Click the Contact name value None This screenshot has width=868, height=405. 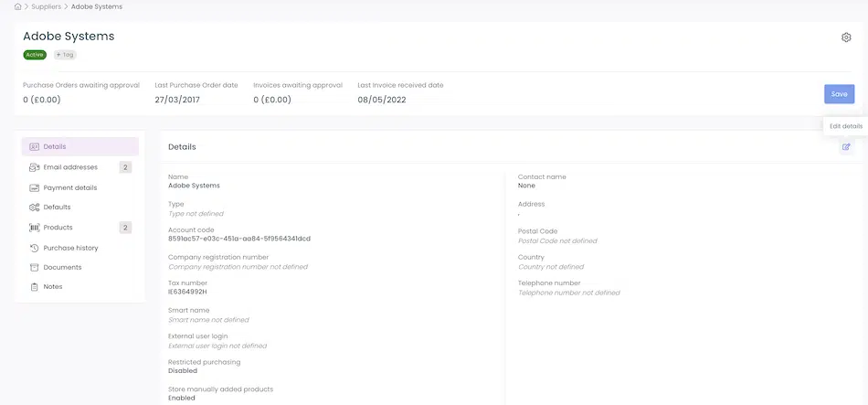coord(526,186)
